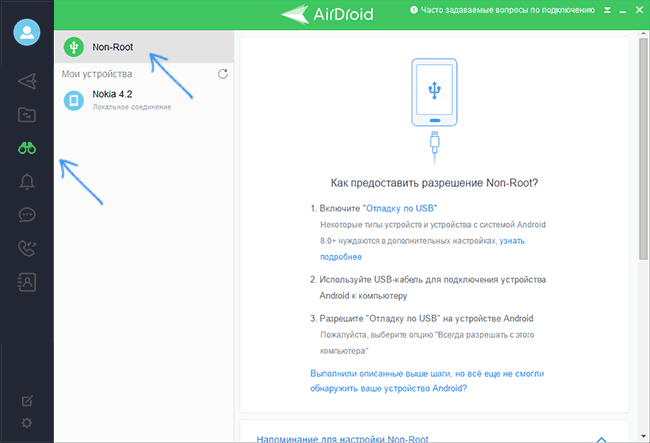Click the "Как предоставить разрешение Non-Root?" heading
650x443 pixels.
point(434,183)
